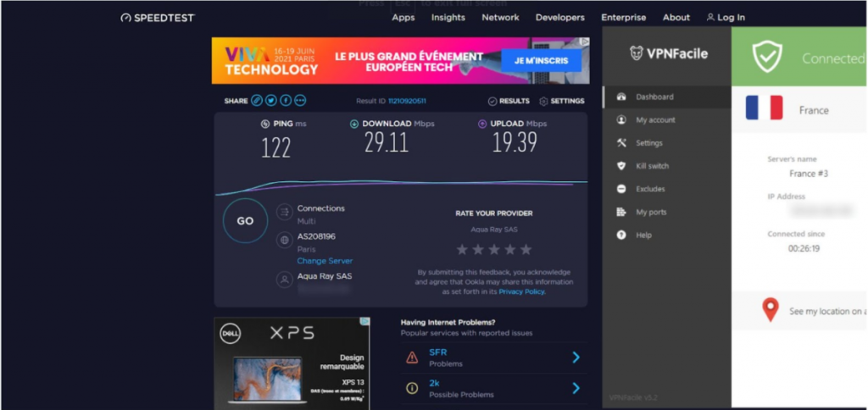Click the upload speed 19.39 value

(x=515, y=143)
